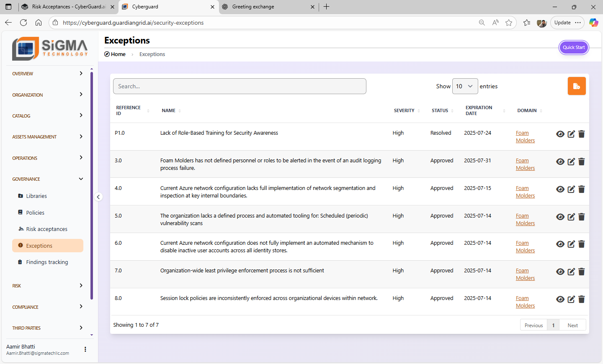The width and height of the screenshot is (603, 364).
Task: Delete the exception with reference ID 4.0
Action: (581, 190)
